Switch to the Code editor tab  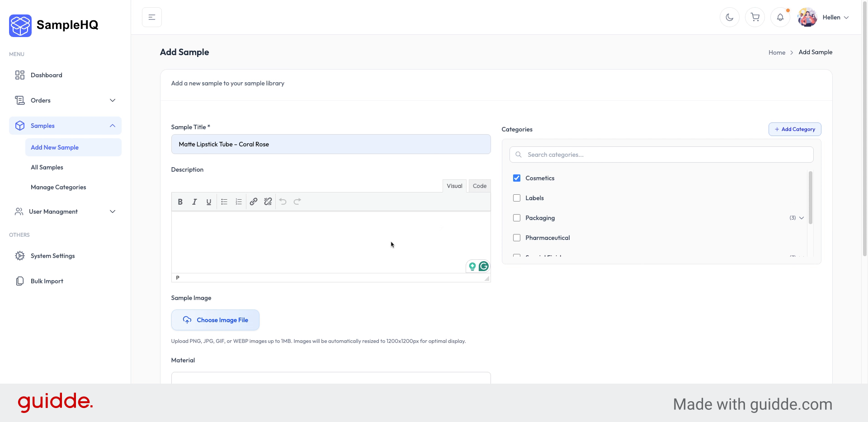click(479, 186)
